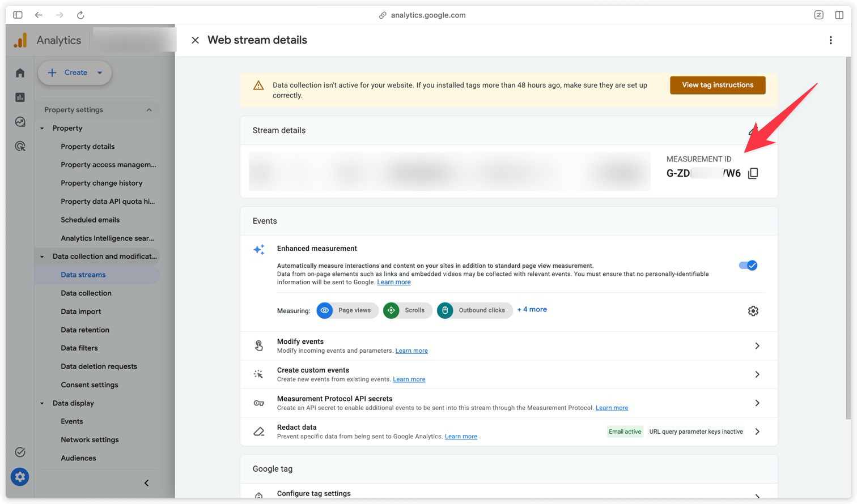The height and width of the screenshot is (504, 857).
Task: Click the Modify events hand icon
Action: tap(259, 345)
